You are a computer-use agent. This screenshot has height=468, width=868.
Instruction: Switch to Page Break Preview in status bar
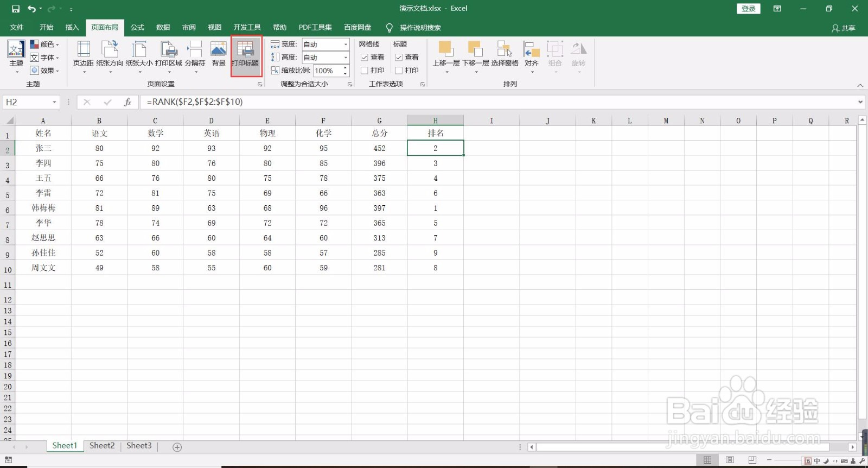click(x=752, y=460)
